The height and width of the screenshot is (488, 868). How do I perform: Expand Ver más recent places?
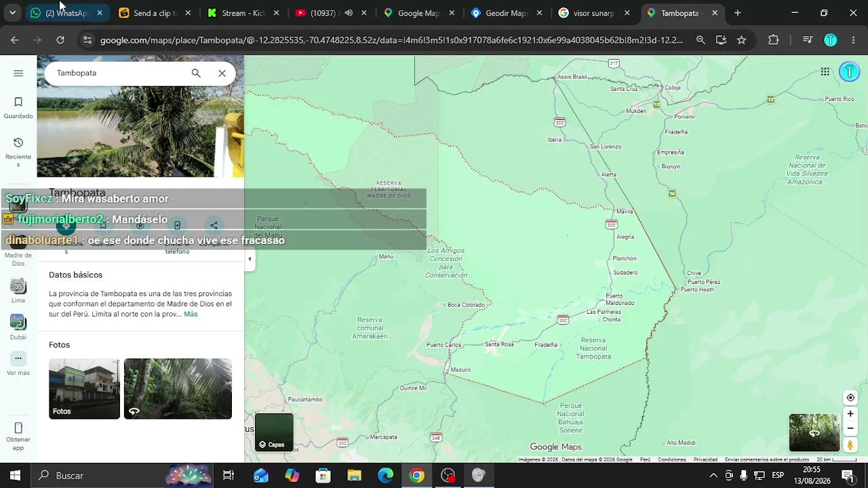pos(18,364)
